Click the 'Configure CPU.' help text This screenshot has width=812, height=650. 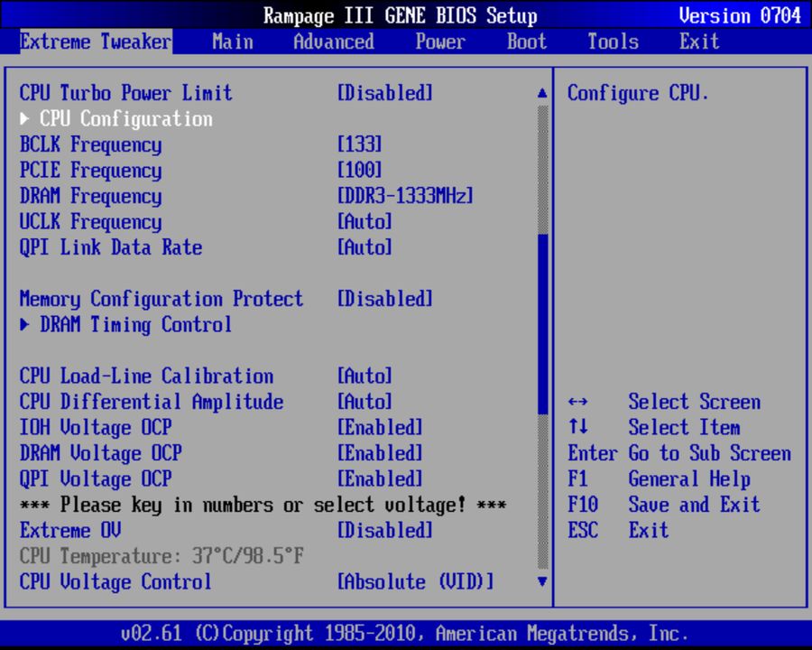pyautogui.click(x=638, y=93)
